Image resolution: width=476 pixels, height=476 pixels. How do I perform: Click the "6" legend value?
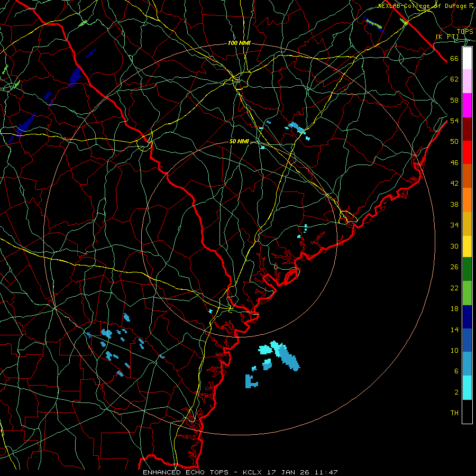point(456,371)
